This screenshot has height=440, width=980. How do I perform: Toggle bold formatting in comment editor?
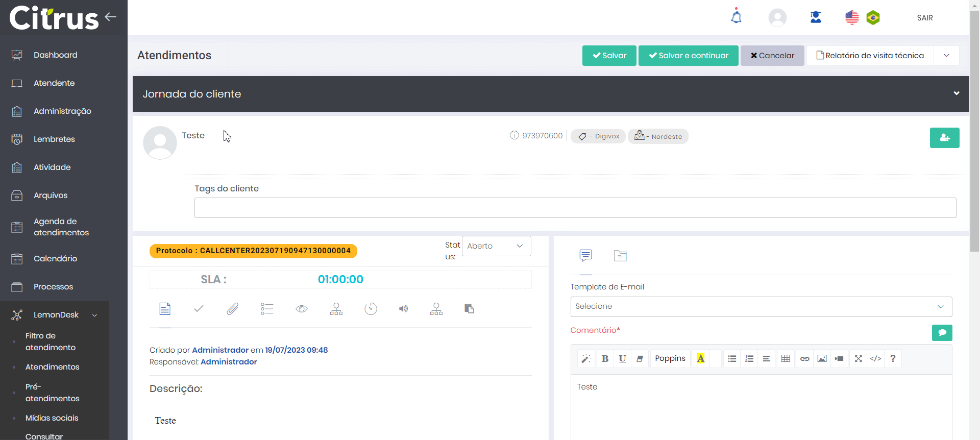[605, 359]
